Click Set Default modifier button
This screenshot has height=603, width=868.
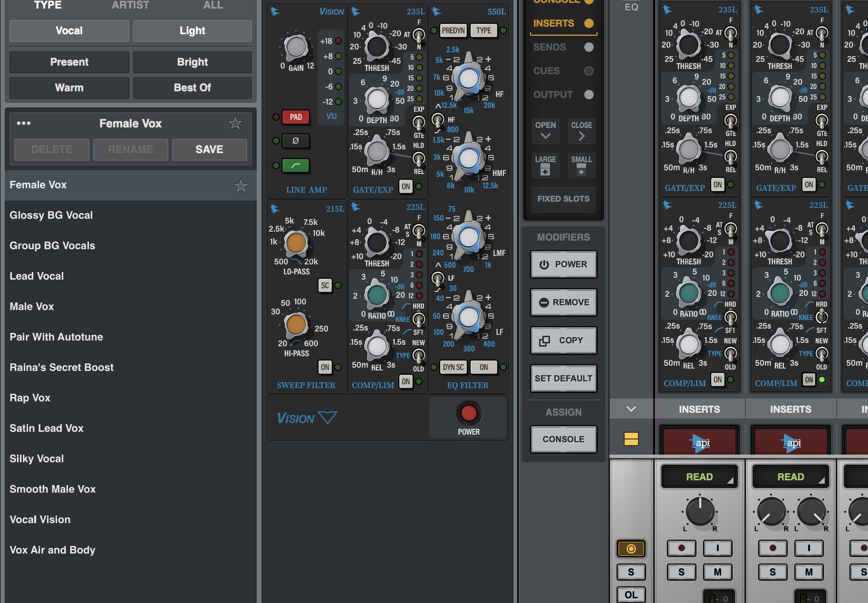[x=563, y=379]
